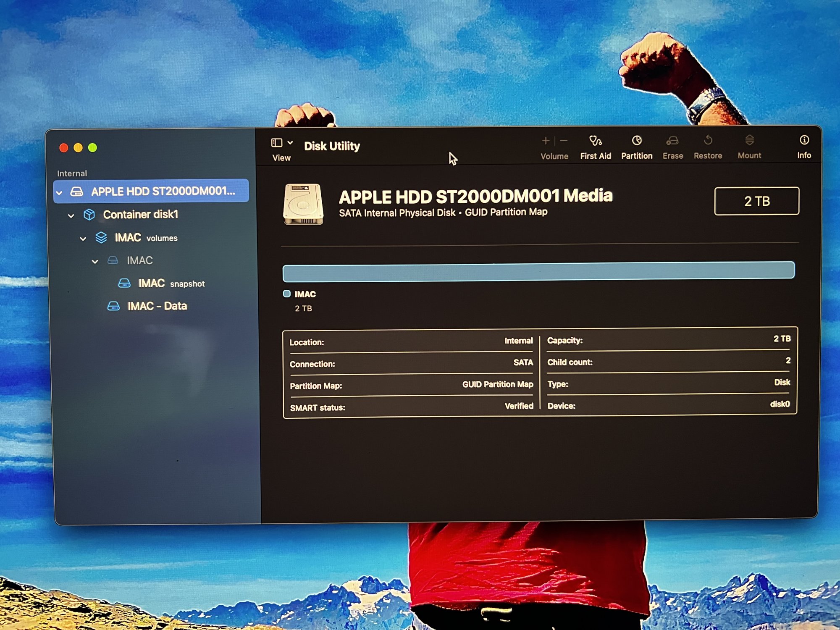Click the Erase disk icon

click(x=672, y=141)
